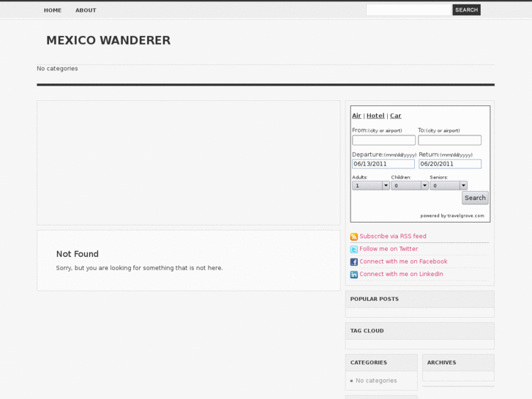This screenshot has height=399, width=532.
Task: Open the Adults count dropdown
Action: tap(370, 185)
